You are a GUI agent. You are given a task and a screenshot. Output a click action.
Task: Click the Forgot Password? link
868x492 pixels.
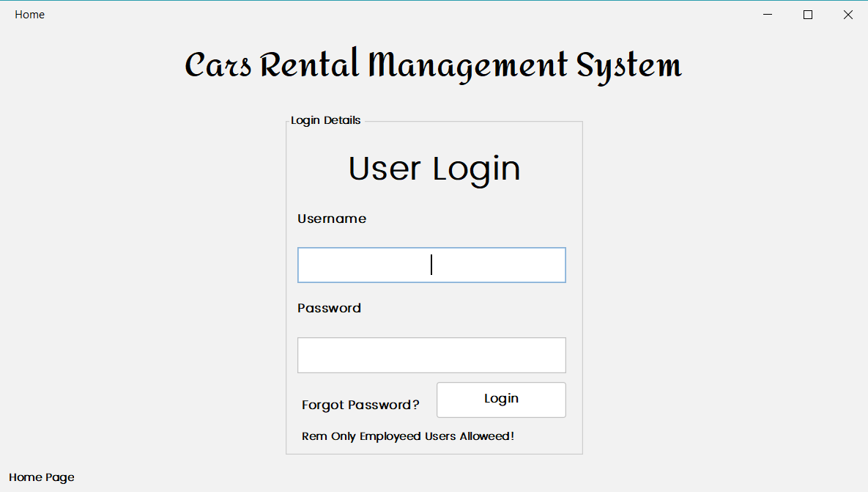click(360, 404)
